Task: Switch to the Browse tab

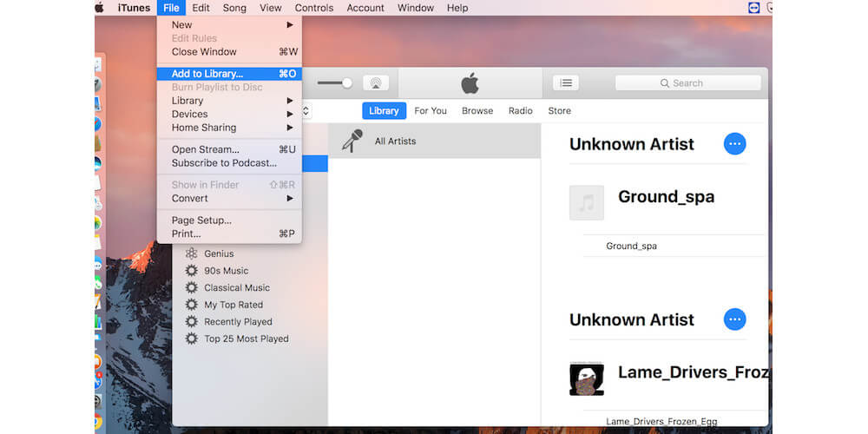Action: (477, 111)
